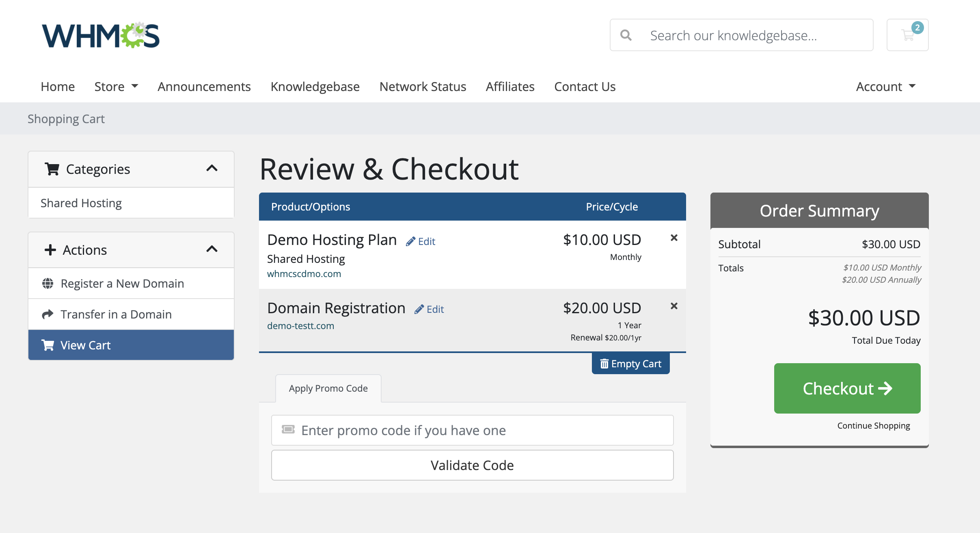Remove Domain Registration with its X icon
This screenshot has width=980, height=533.
[674, 306]
